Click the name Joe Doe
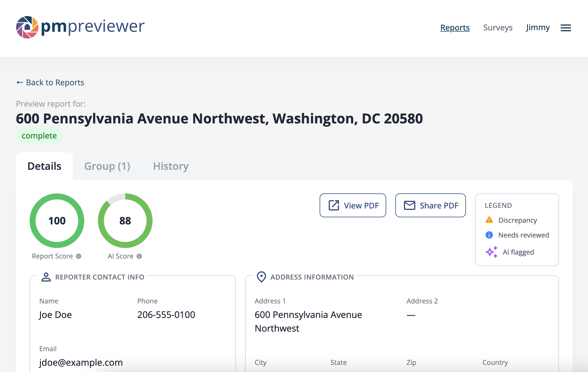588x372 pixels. pyautogui.click(x=55, y=315)
